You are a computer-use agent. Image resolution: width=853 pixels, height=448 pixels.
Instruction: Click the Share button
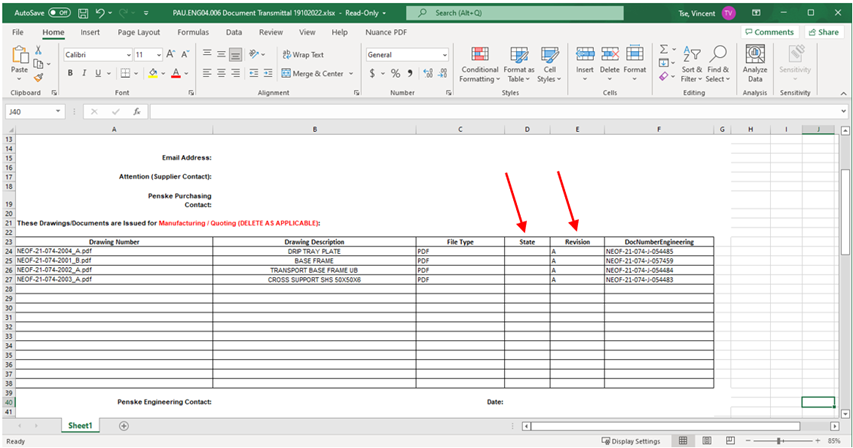tap(824, 32)
